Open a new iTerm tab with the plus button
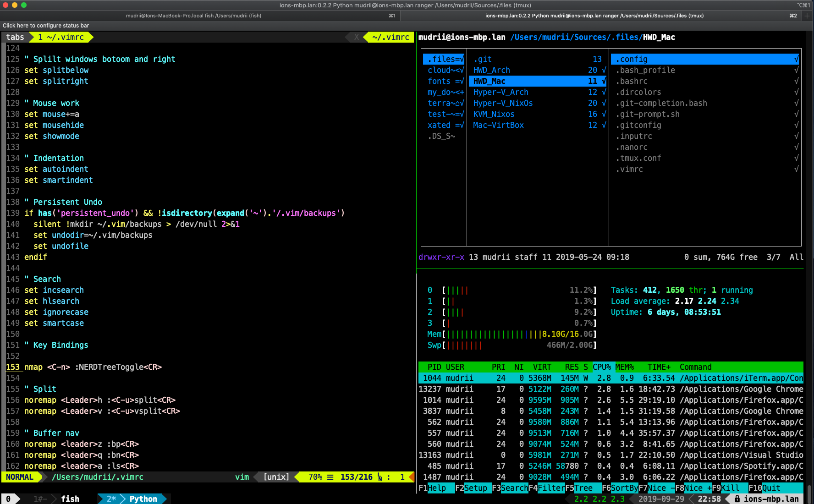This screenshot has height=504, width=814. pyautogui.click(x=808, y=15)
